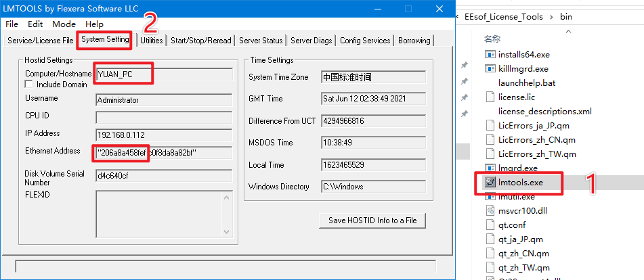This screenshot has width=644, height=280.
Task: Maximize the LMTOOLS window
Action: (x=408, y=8)
